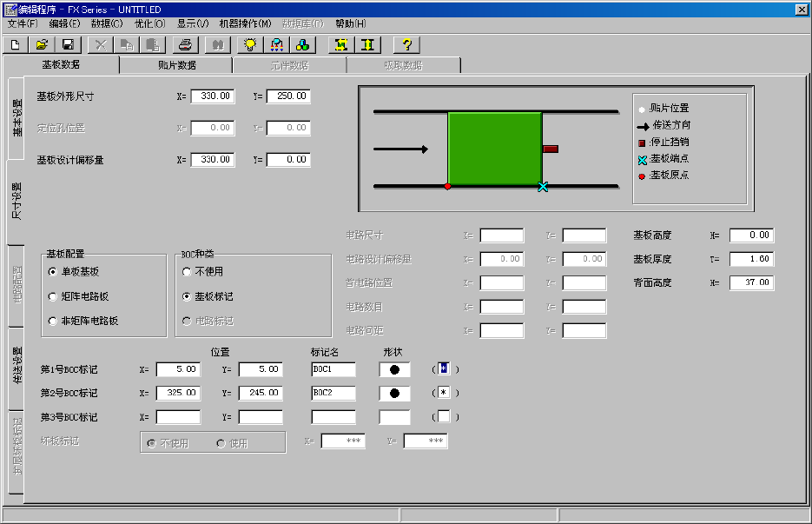Switch to the 基板数据 tab
Viewport: 812px width, 524px height.
coord(61,65)
